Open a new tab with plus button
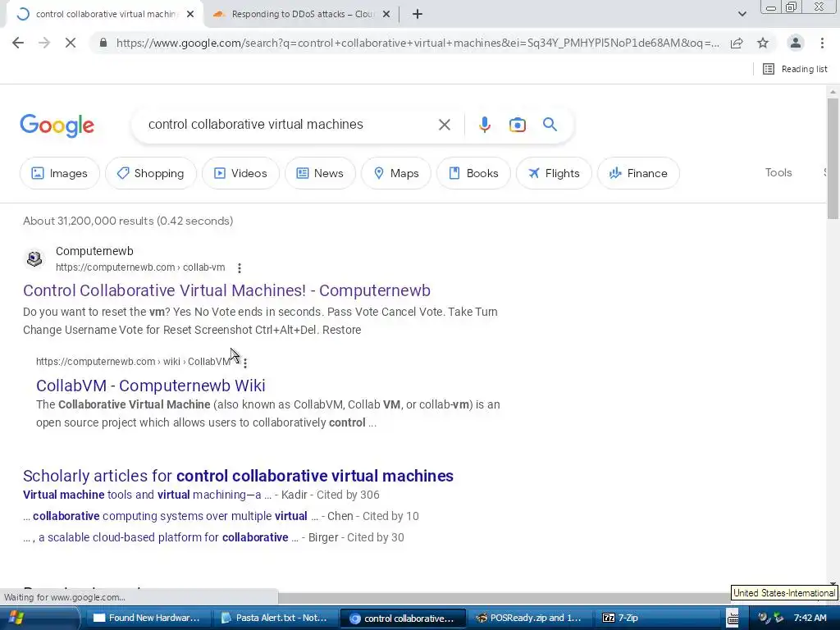Viewport: 840px width, 630px height. (x=418, y=14)
